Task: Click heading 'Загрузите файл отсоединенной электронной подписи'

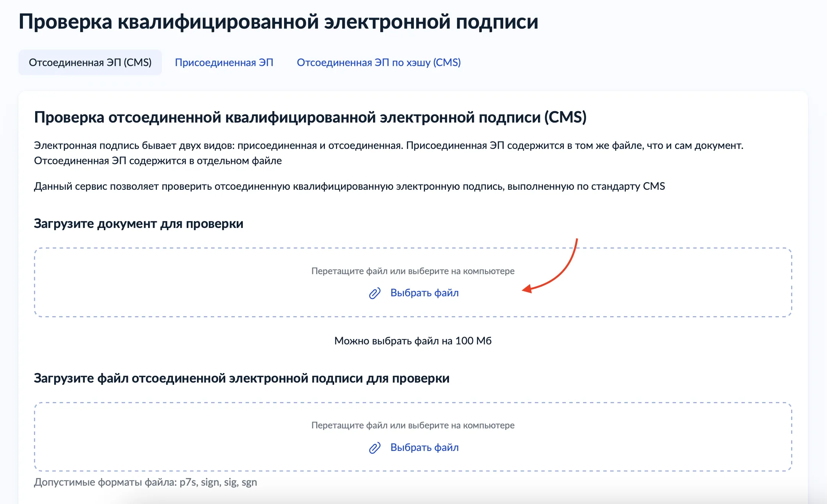Action: click(241, 378)
